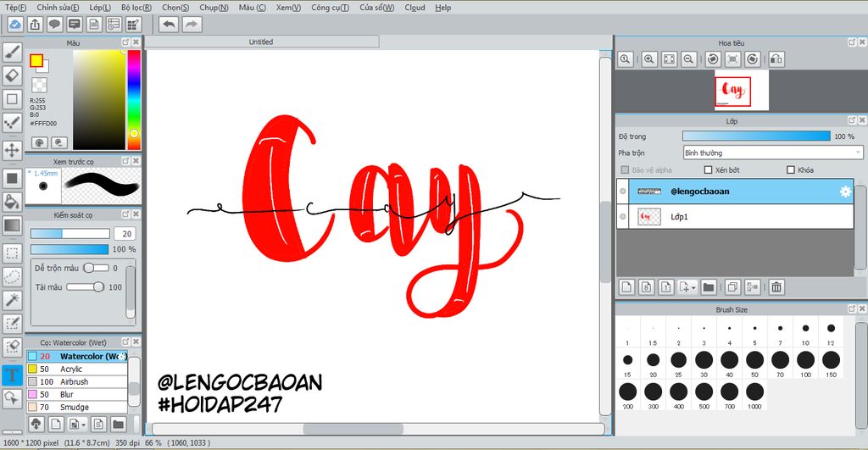Activate the Text tool
This screenshot has width=868, height=450.
(x=12, y=375)
